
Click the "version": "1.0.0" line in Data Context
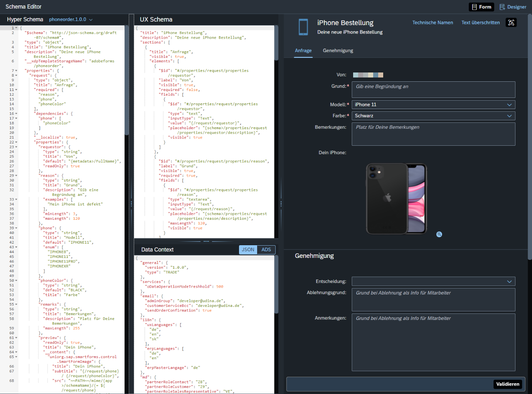pos(167,268)
